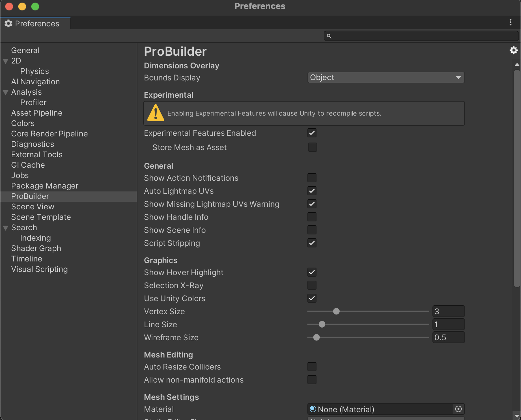Uncheck Use Unity Colors checkbox
521x420 pixels.
(x=312, y=298)
